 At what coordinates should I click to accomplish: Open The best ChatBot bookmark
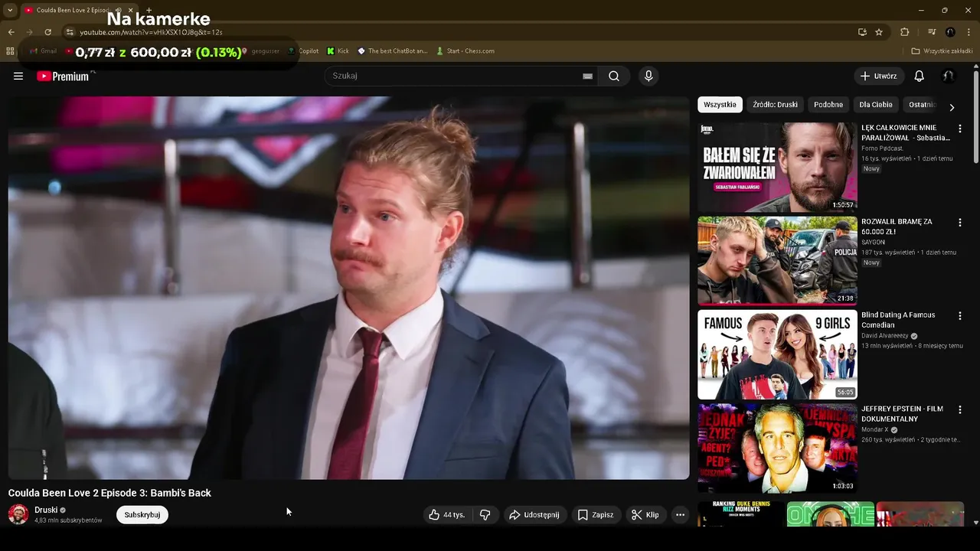(x=393, y=51)
